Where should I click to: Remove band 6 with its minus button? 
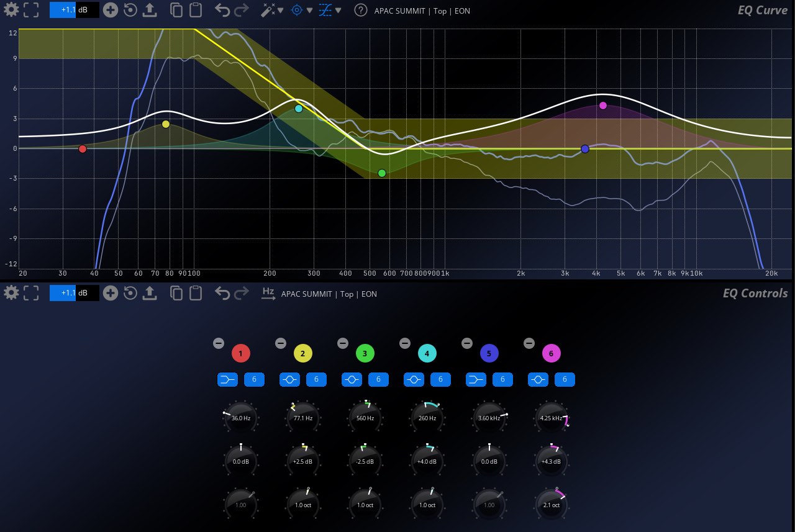click(529, 343)
